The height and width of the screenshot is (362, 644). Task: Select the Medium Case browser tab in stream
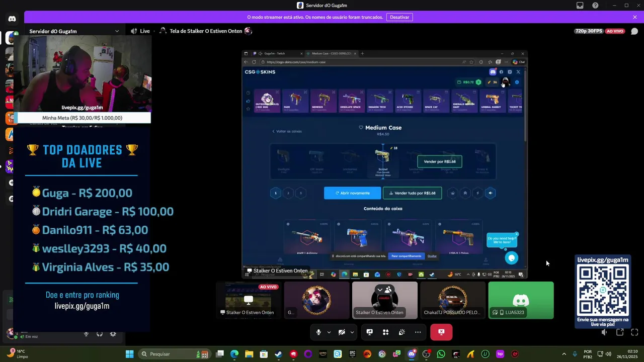[x=332, y=53]
